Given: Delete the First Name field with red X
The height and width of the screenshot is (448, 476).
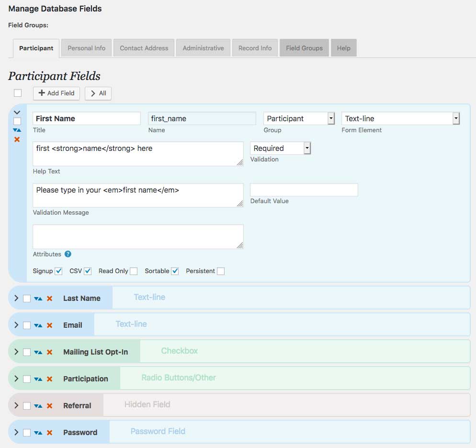Looking at the screenshot, I should [17, 139].
